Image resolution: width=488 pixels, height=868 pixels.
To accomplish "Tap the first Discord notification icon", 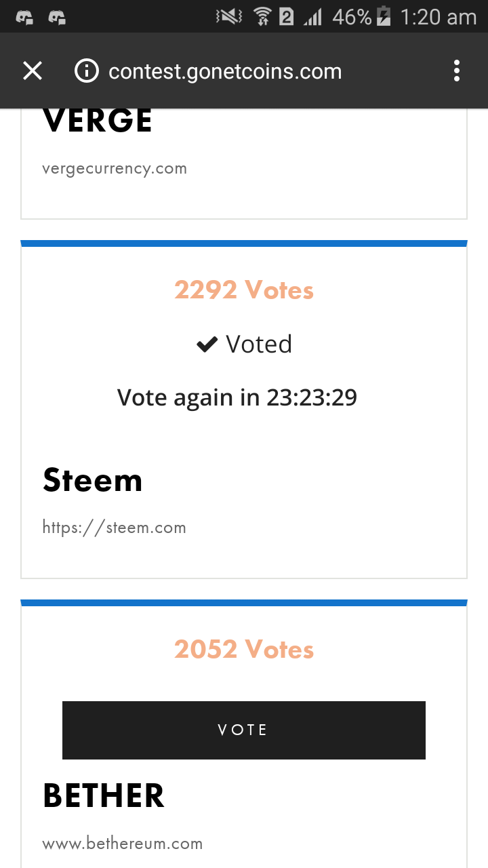I will 25,17.
